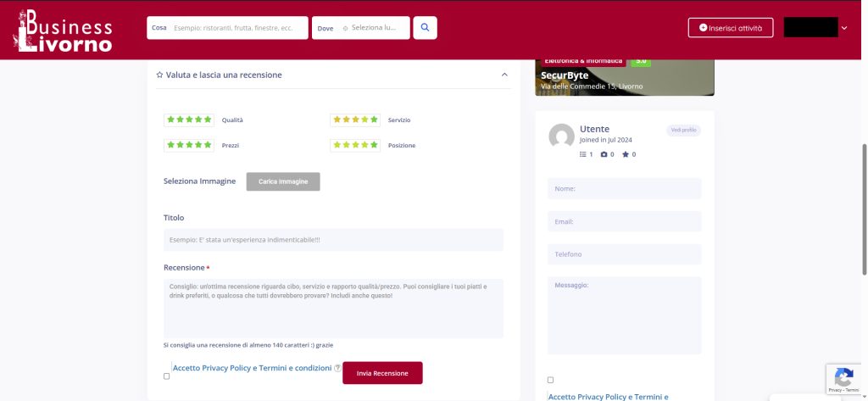Screen dimensions: 868x401
Task: Open the Vedi profilo link
Action: (683, 130)
